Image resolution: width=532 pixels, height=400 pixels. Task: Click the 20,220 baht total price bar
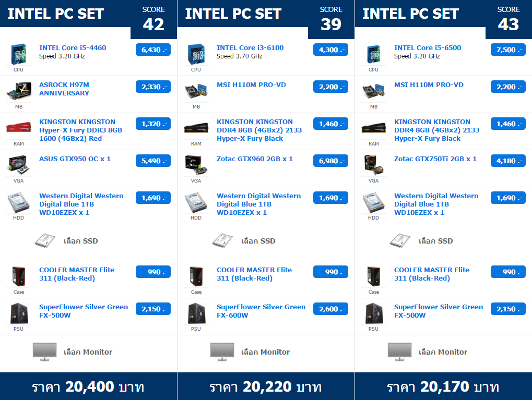[x=266, y=386]
